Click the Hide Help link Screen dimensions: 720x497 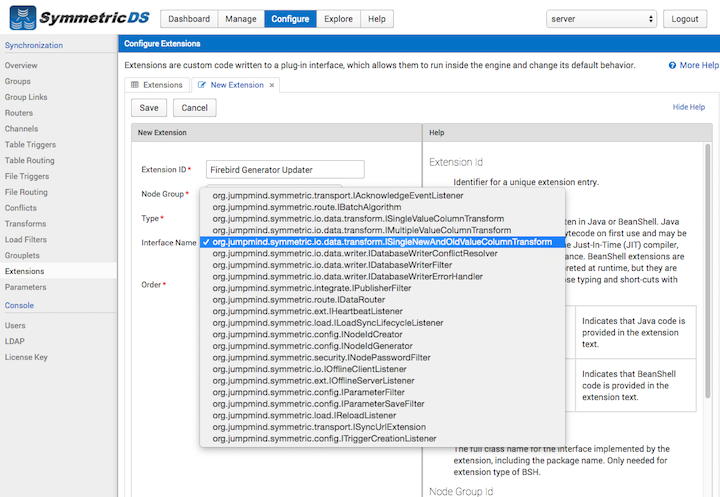pos(688,107)
